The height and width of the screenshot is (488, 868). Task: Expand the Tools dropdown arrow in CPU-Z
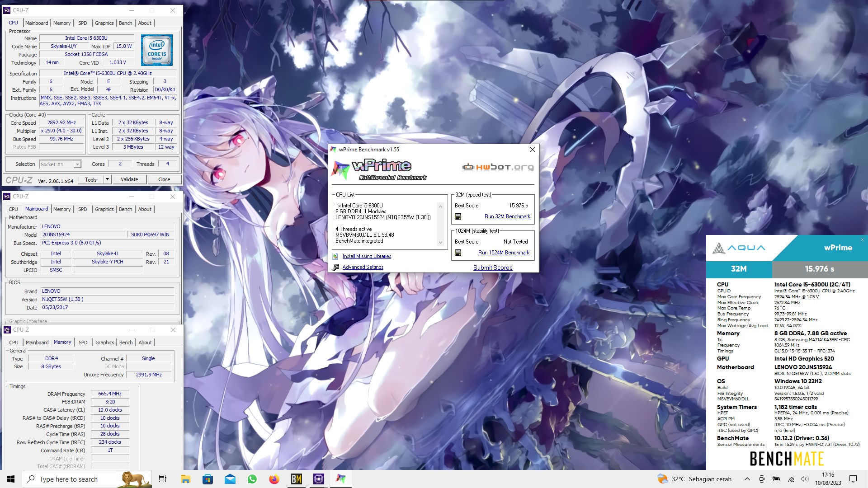107,179
